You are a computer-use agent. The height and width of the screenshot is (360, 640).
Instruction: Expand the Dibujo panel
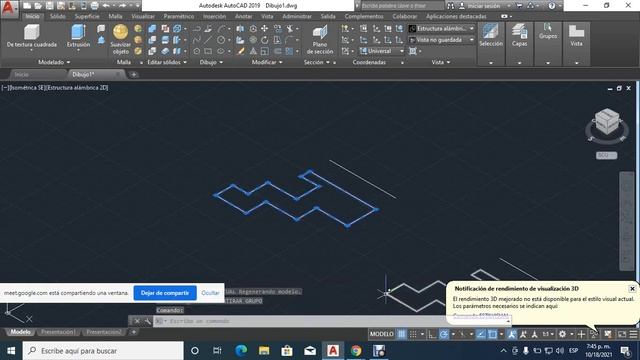point(211,62)
